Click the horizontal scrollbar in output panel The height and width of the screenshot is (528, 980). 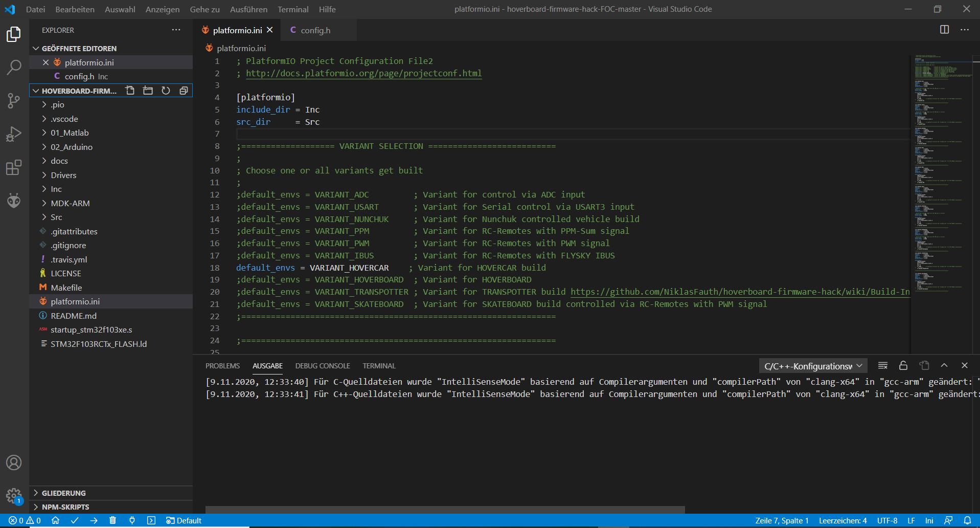[445, 509]
